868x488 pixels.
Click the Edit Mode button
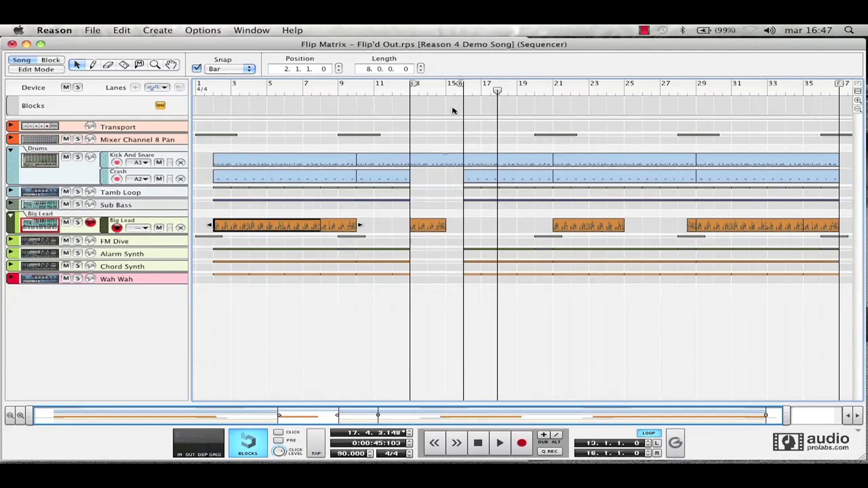[36, 69]
